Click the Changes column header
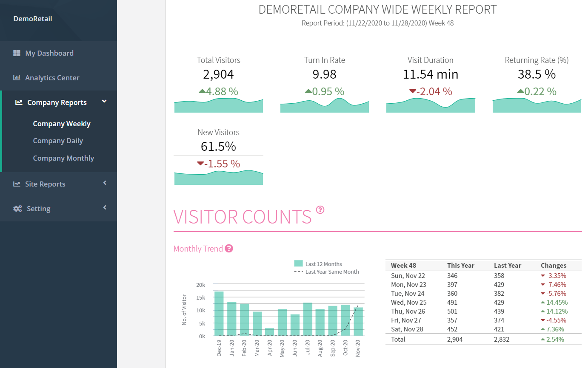Image resolution: width=588 pixels, height=368 pixels. coord(554,265)
